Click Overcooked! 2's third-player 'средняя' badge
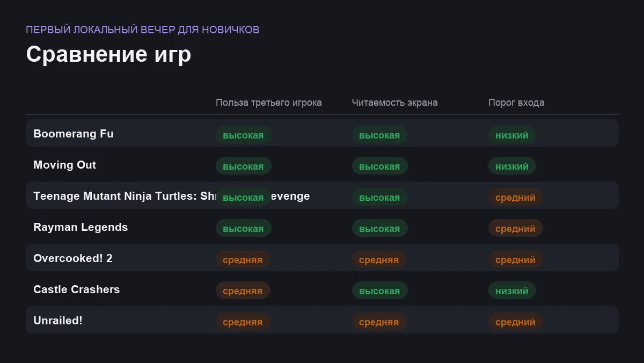The width and height of the screenshot is (644, 363). 243,259
